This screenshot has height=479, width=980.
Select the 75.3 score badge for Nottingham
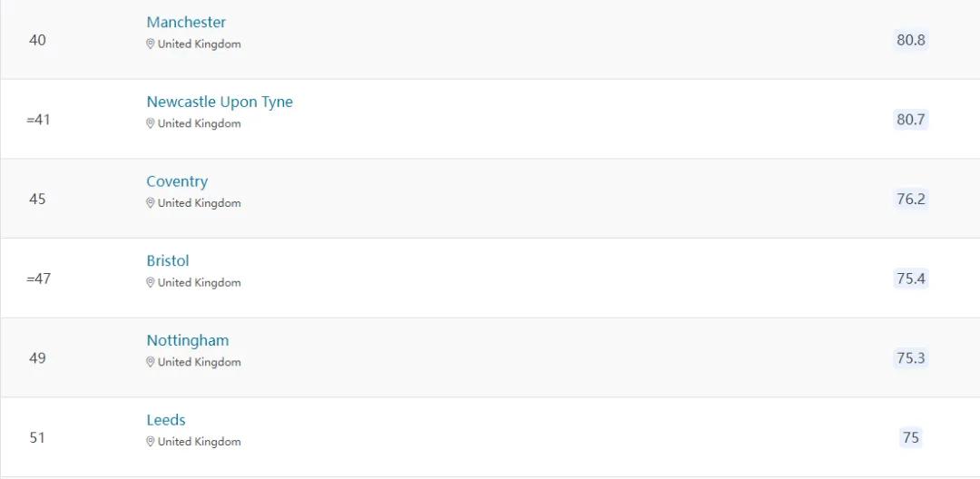point(911,357)
